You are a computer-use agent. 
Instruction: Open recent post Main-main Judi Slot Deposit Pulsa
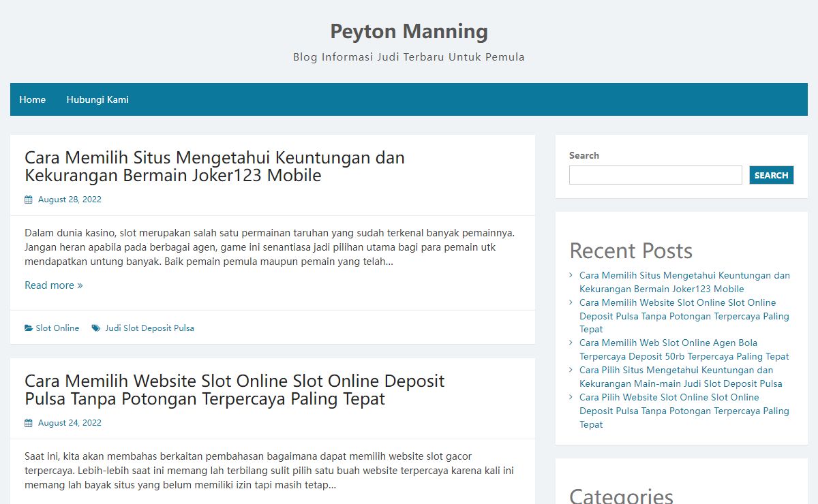(680, 377)
